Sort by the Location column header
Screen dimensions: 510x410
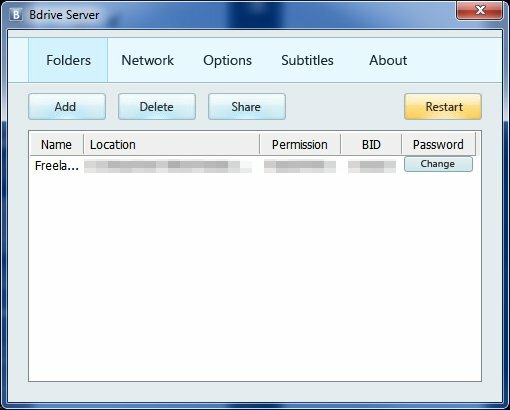pos(171,144)
